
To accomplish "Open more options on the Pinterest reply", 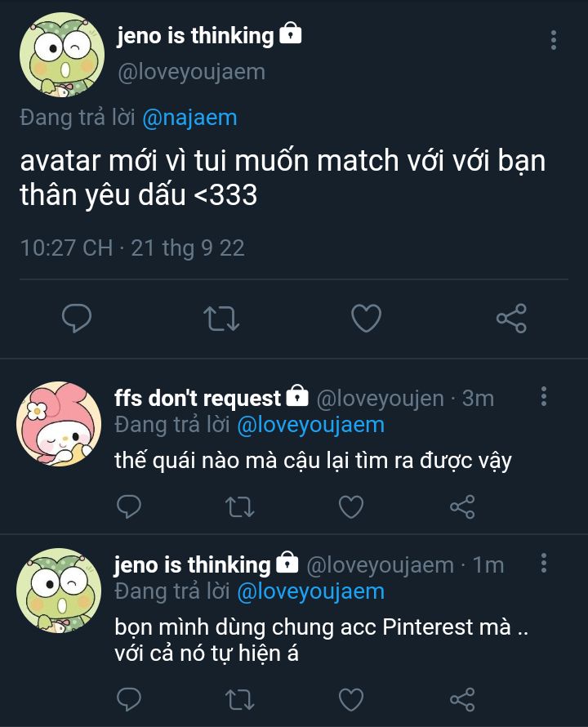I will tap(544, 563).
